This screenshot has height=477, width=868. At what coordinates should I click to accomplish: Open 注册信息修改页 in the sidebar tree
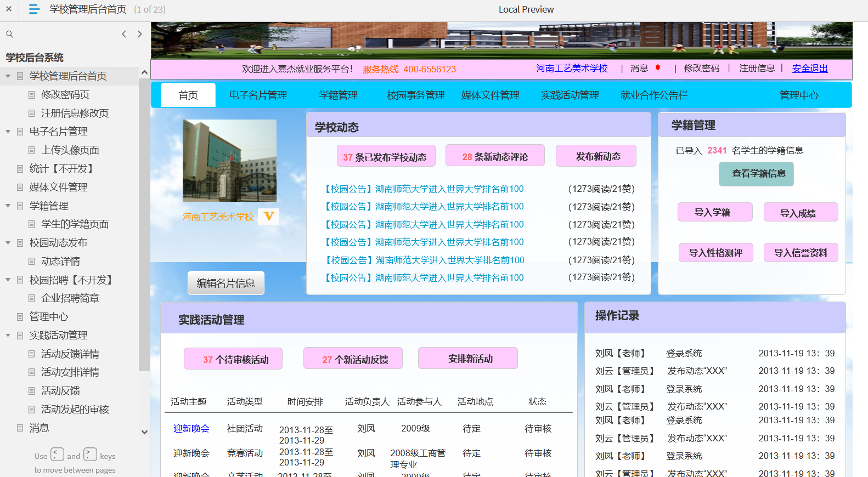coord(75,113)
